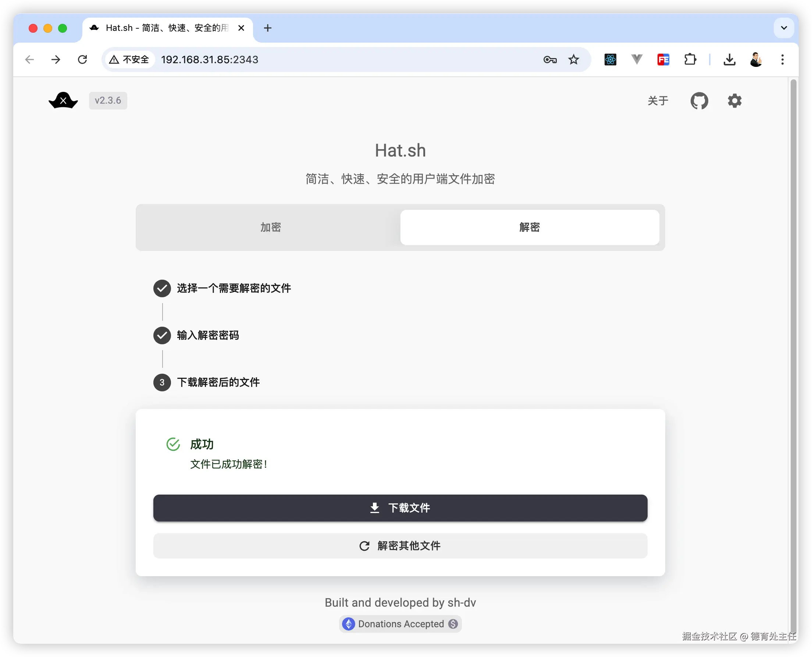The width and height of the screenshot is (812, 657).
Task: Open the 关于 page link
Action: (x=658, y=101)
